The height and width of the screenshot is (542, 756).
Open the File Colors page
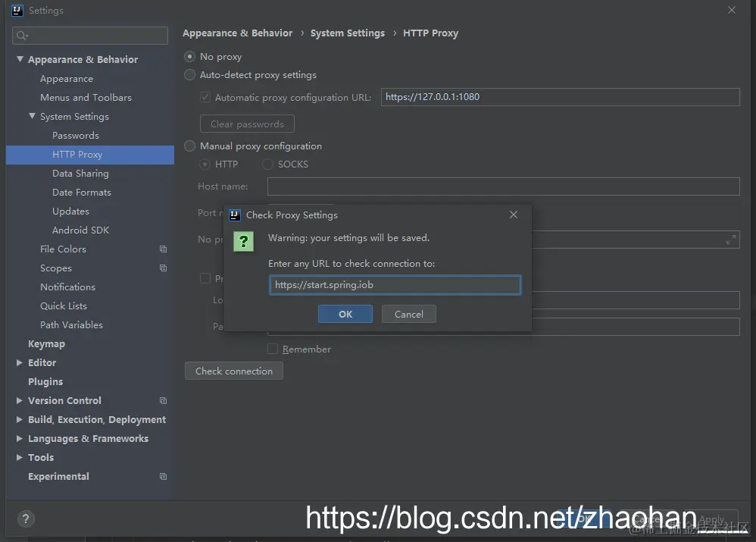tap(63, 249)
